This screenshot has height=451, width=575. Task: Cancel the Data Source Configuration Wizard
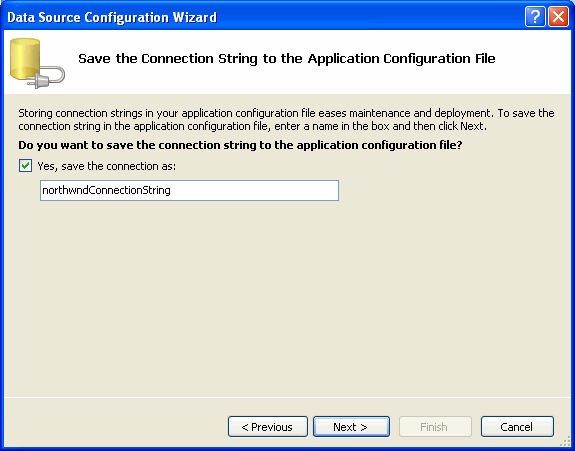tap(517, 426)
